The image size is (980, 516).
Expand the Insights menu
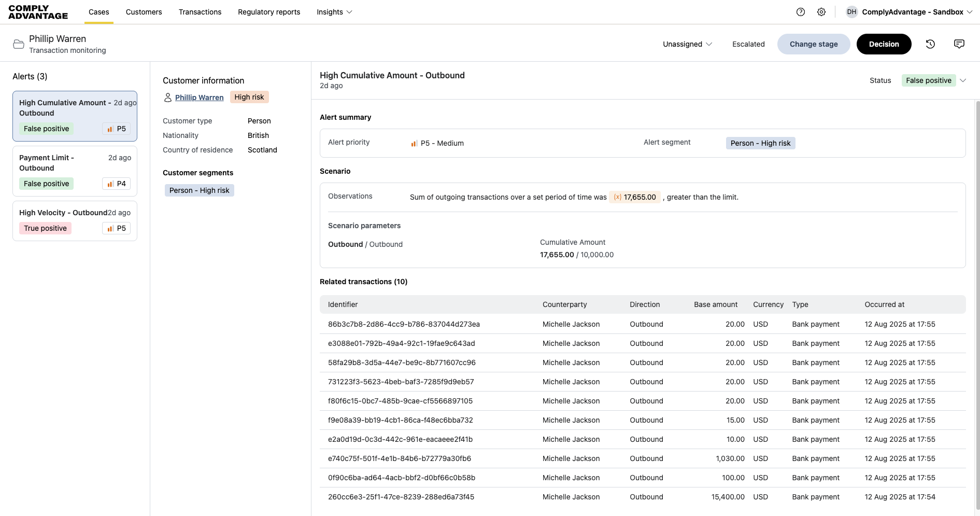pyautogui.click(x=334, y=12)
